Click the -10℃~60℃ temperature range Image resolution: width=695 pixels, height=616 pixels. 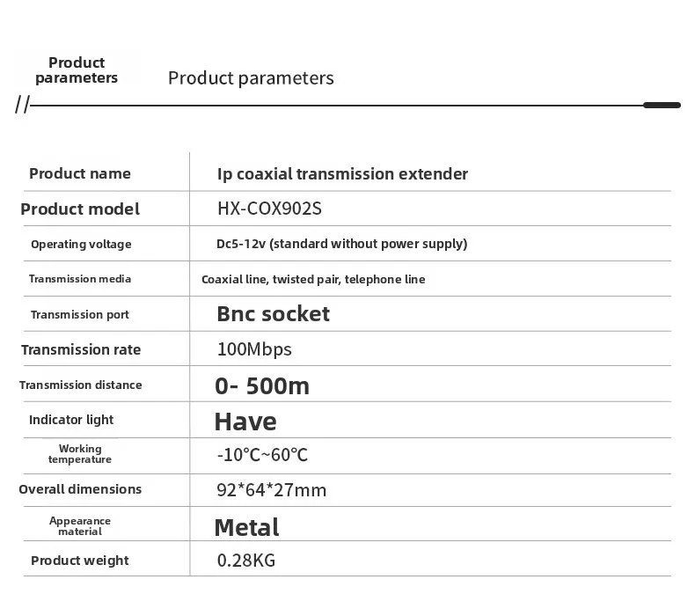[x=262, y=455]
